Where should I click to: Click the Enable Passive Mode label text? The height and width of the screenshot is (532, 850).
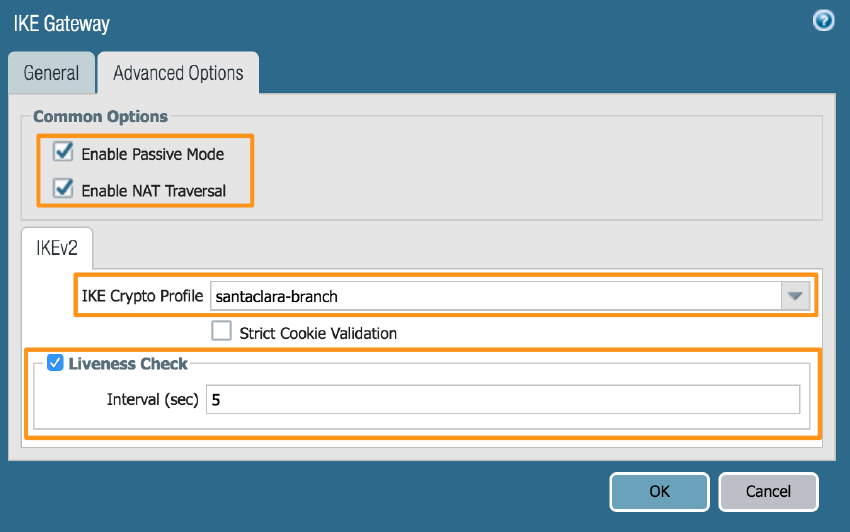coord(153,154)
